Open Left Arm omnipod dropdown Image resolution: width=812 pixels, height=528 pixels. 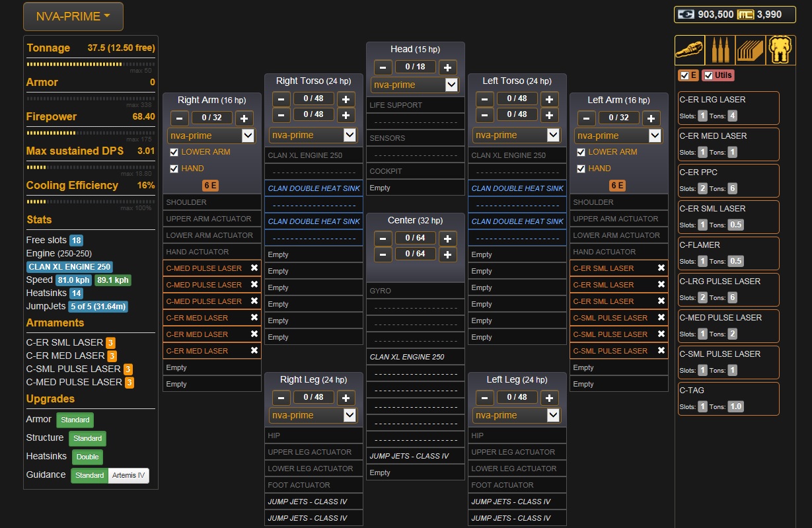coord(618,135)
